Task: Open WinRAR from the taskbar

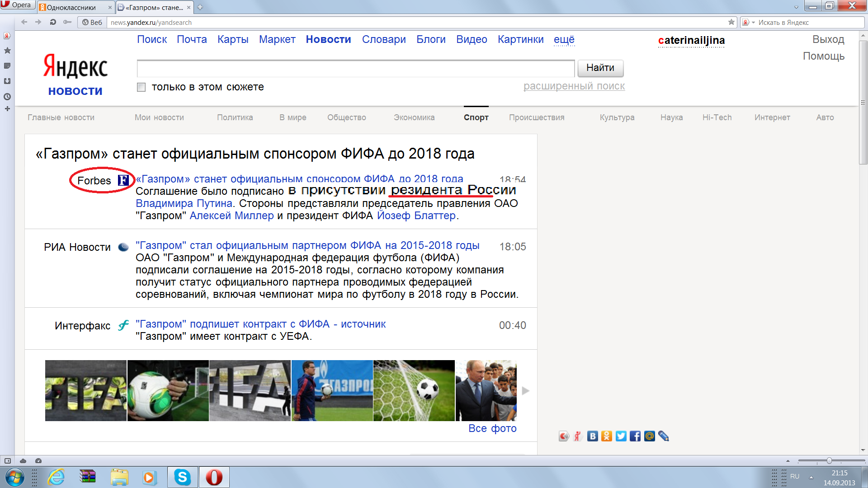Action: [88, 477]
